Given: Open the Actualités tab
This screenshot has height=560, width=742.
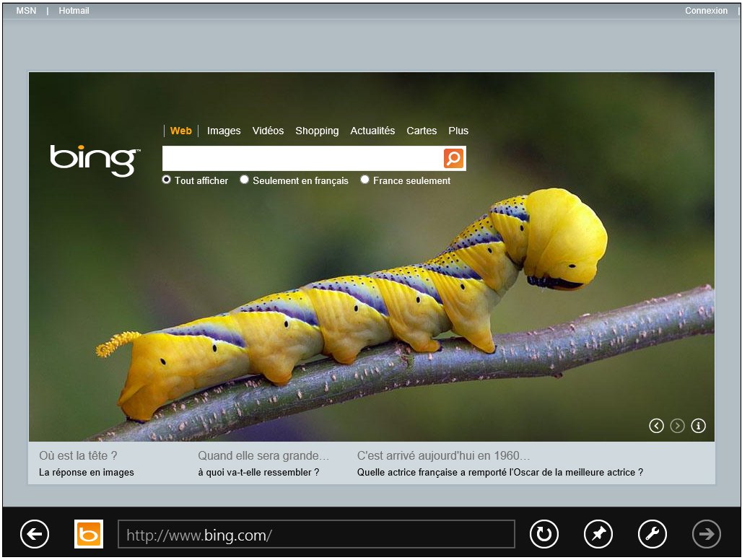Looking at the screenshot, I should click(372, 131).
